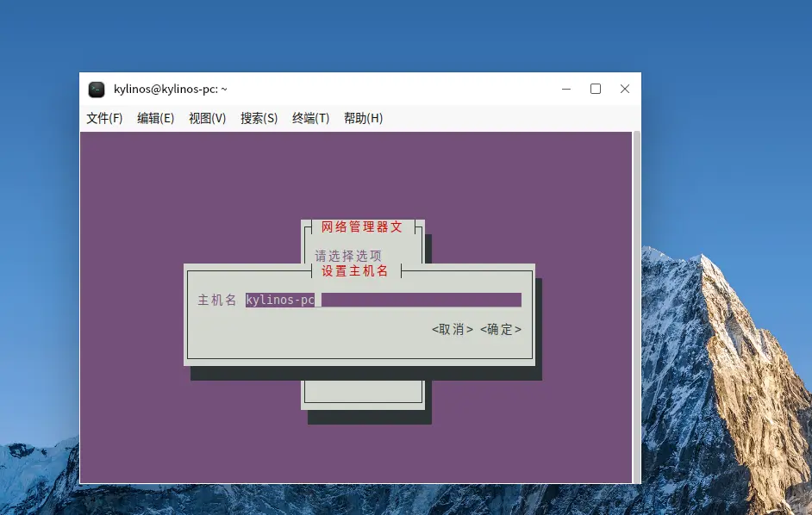Open the 帮助(H) menu
Image resolution: width=812 pixels, height=515 pixels.
click(363, 119)
